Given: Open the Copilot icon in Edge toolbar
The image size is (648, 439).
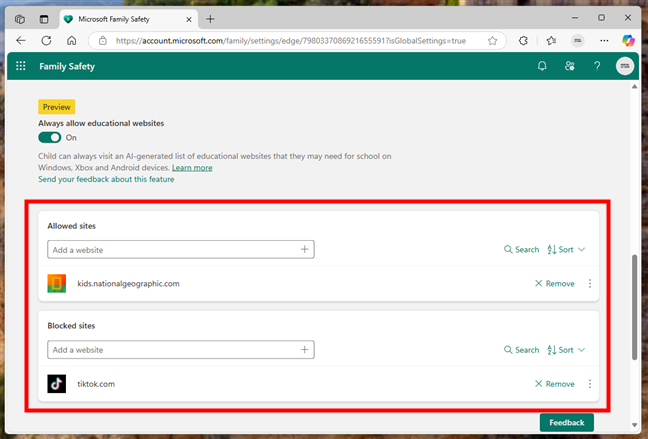Looking at the screenshot, I should point(629,40).
